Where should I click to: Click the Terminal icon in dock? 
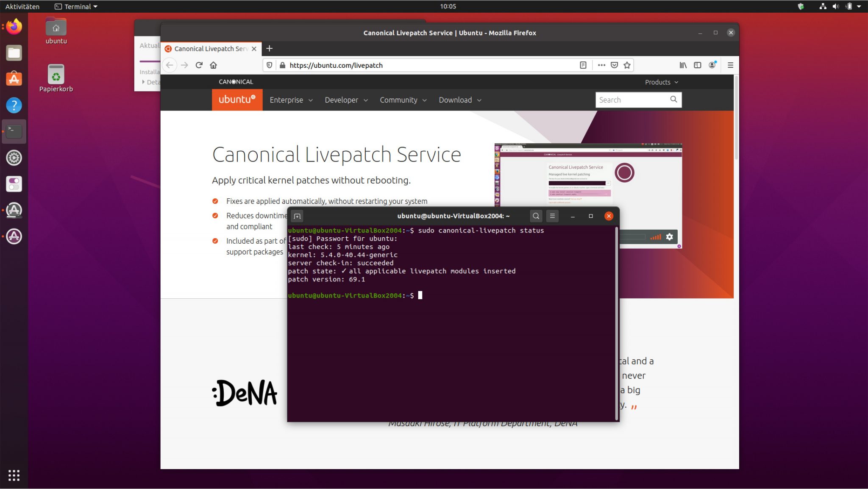point(14,131)
